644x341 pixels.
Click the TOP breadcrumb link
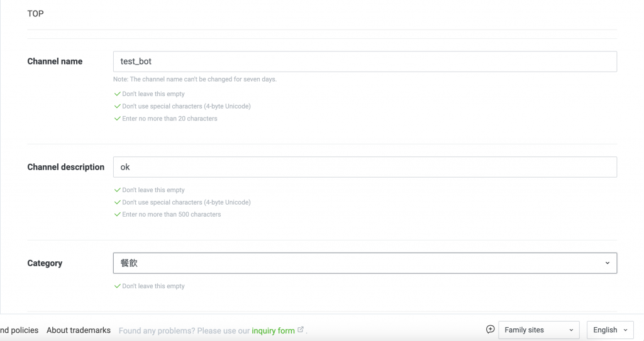tap(35, 13)
